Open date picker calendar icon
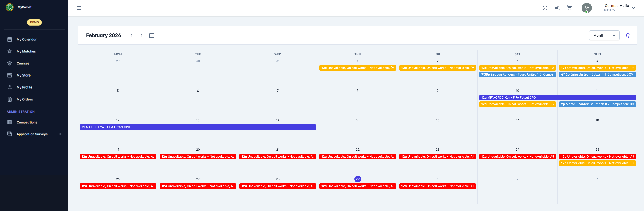 pos(152,35)
